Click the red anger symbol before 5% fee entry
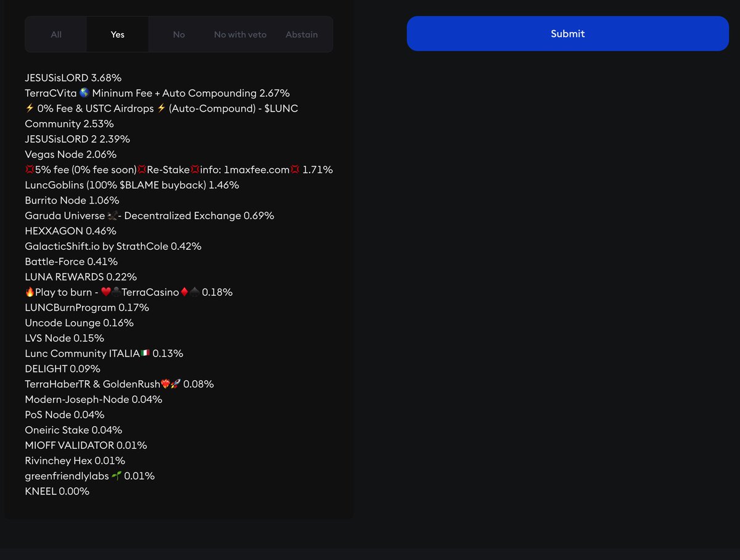Viewport: 740px width, 560px height. click(x=29, y=169)
